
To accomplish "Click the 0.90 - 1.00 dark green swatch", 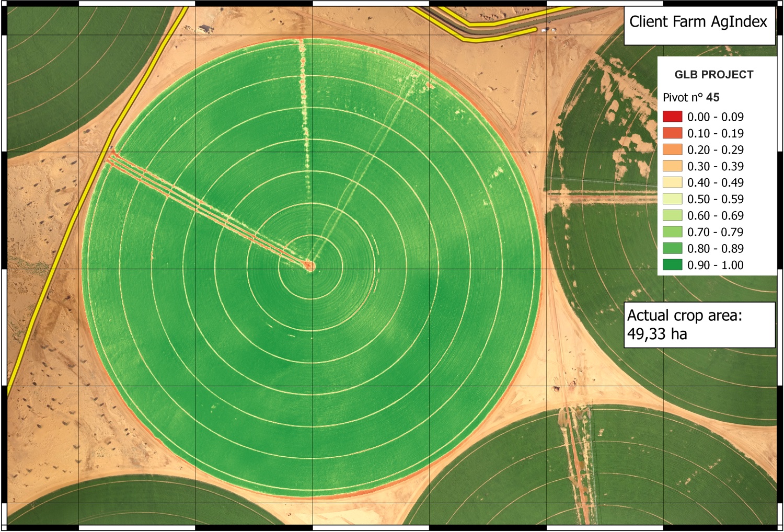I will (x=672, y=265).
